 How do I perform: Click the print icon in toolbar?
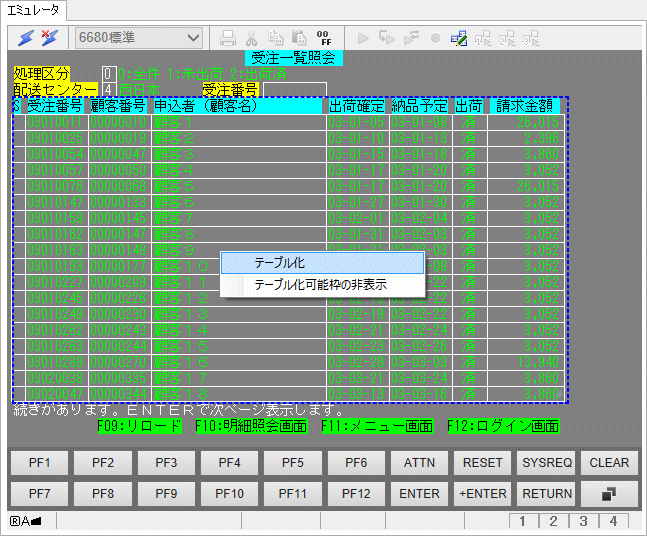pyautogui.click(x=228, y=38)
